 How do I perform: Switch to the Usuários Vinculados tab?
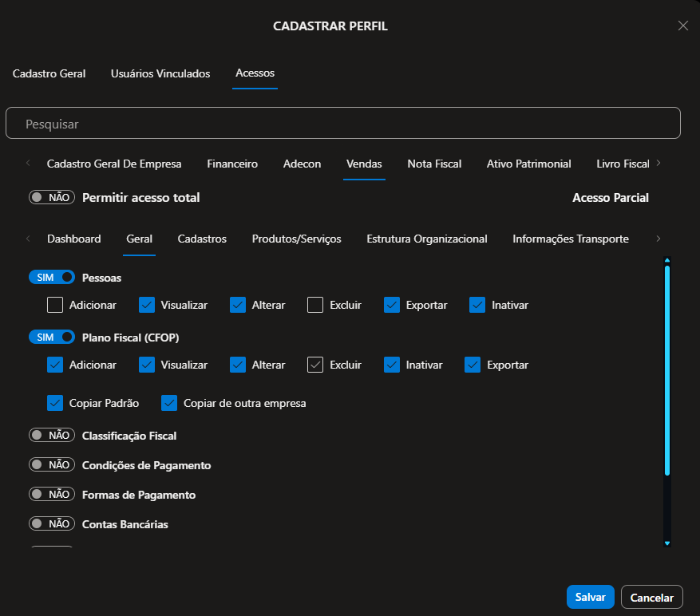[x=160, y=73]
